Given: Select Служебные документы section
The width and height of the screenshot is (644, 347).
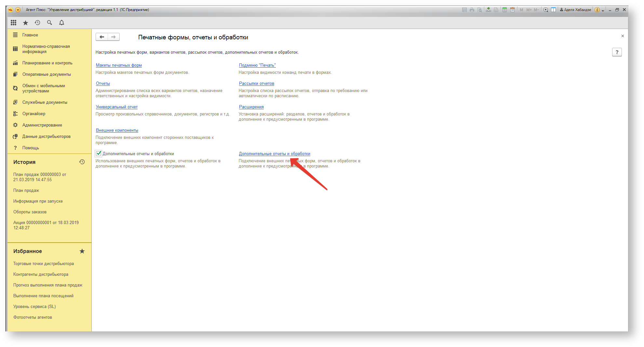Looking at the screenshot, I should [x=49, y=102].
